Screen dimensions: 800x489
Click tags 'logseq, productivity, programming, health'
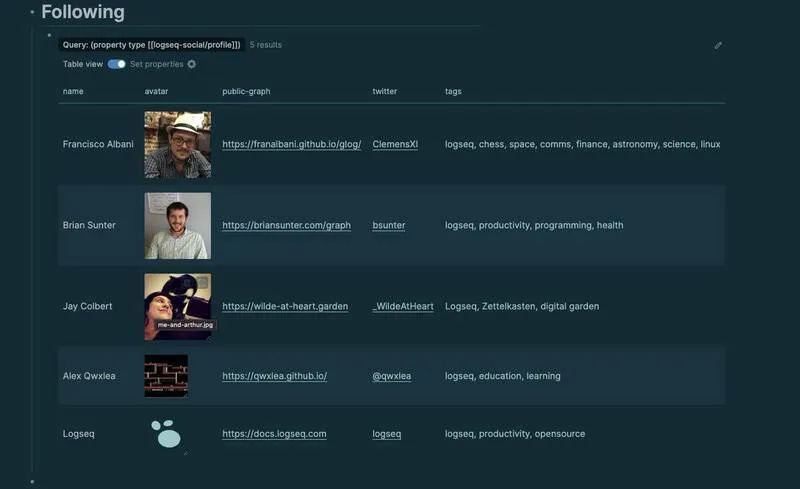click(x=534, y=225)
